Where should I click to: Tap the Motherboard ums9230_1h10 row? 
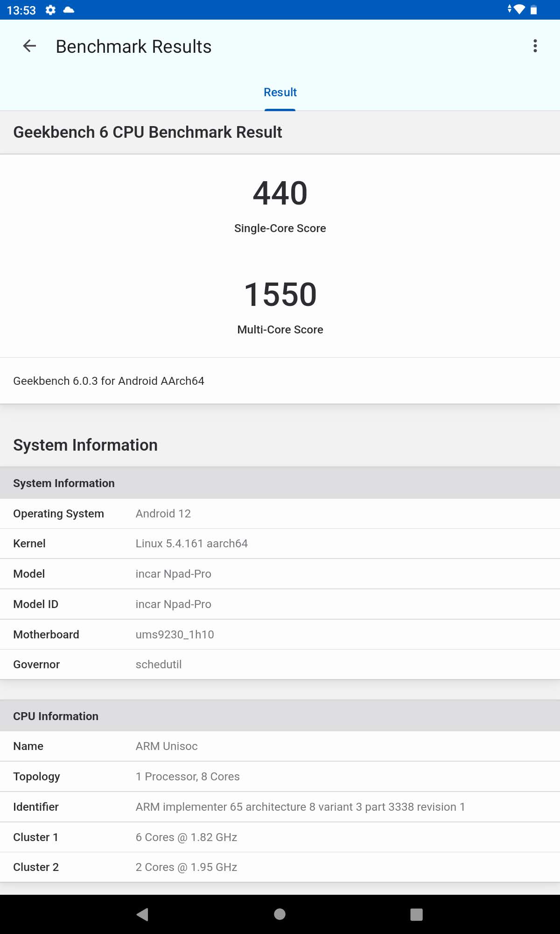tap(280, 635)
